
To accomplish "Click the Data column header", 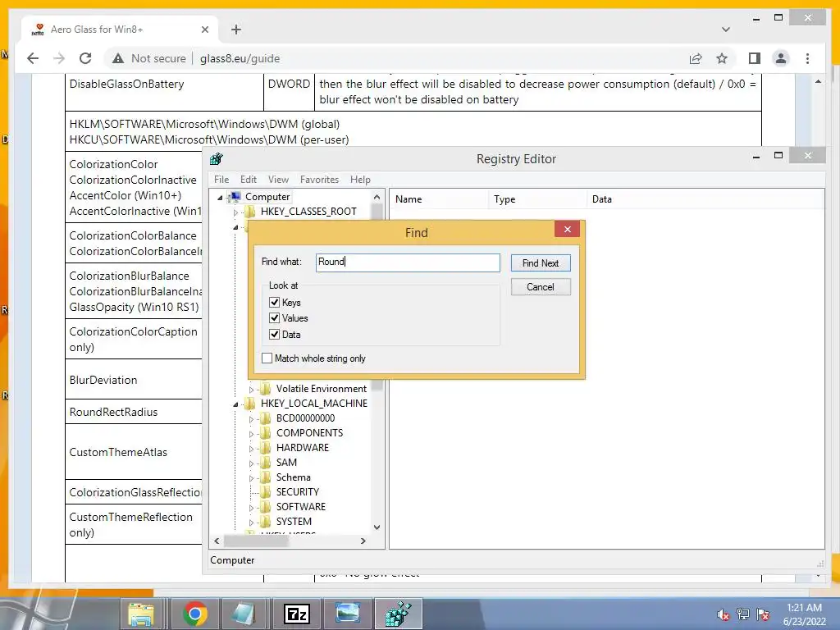I will (705, 199).
